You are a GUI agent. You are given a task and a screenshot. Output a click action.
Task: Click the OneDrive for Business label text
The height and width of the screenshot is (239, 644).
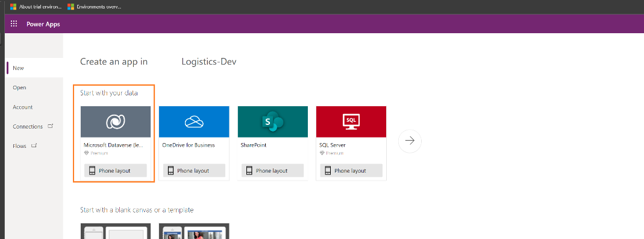point(189,145)
